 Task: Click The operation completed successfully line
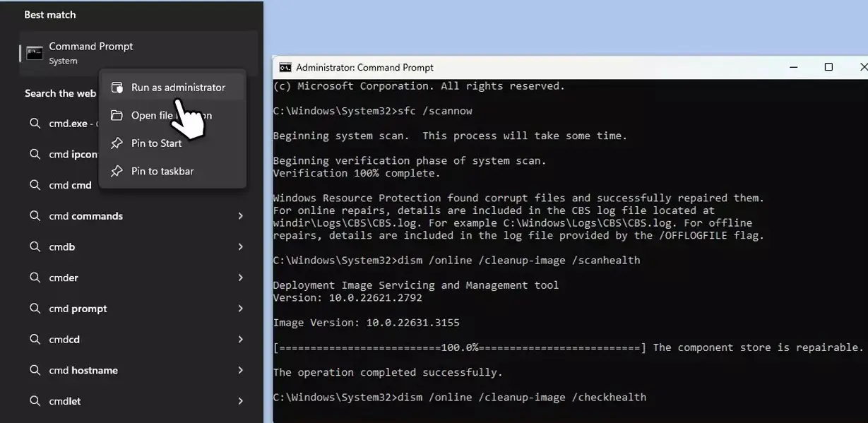[388, 373]
